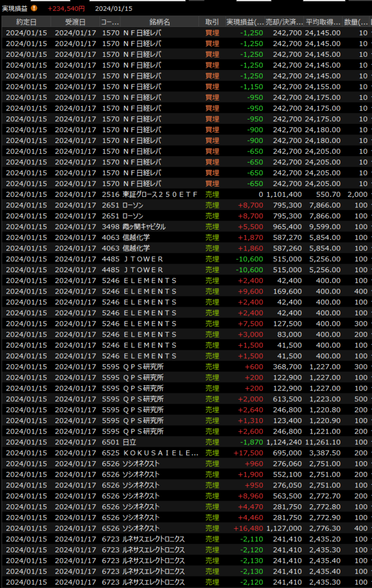Screen dimensions: 372x588
Task: Click the 数量 column header
Action: click(355, 22)
